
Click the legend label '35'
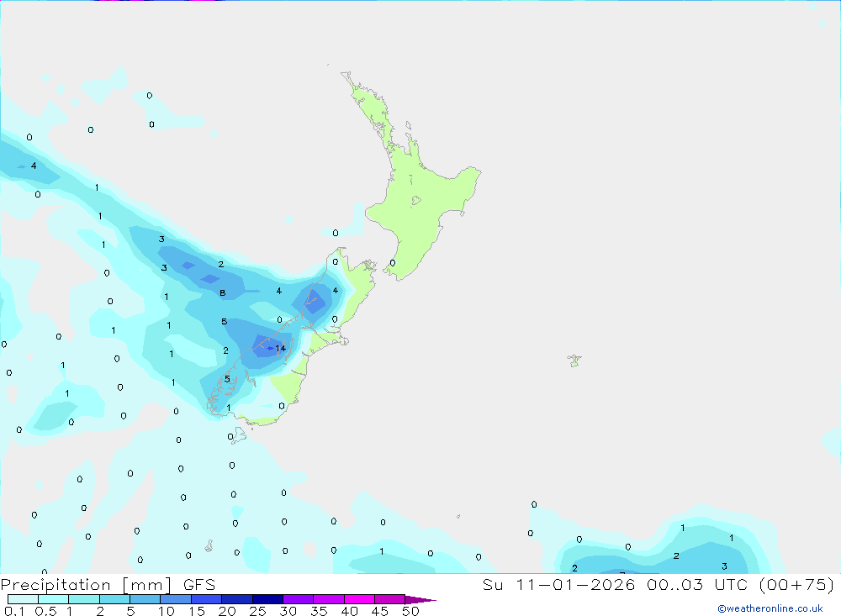coord(319,611)
